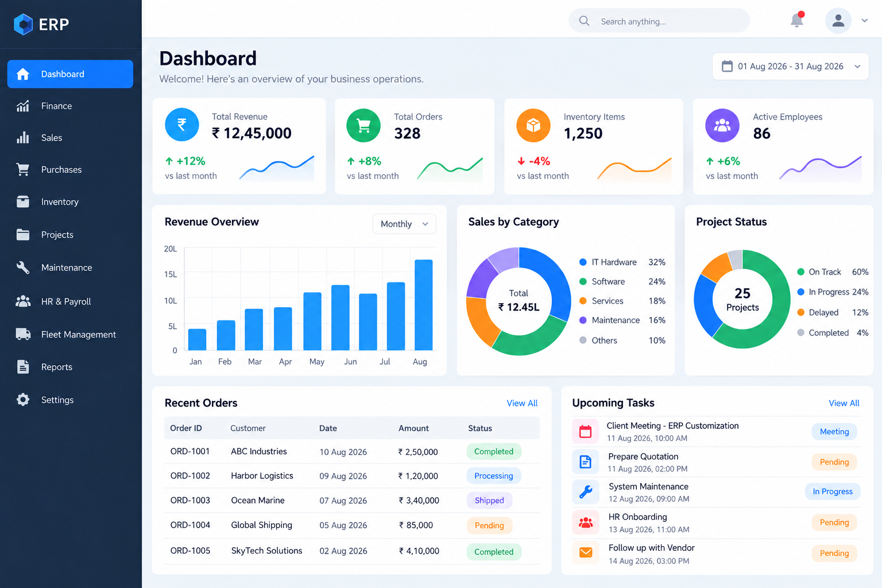Go to Finance in the sidebar
This screenshot has height=588, width=882.
(x=70, y=106)
